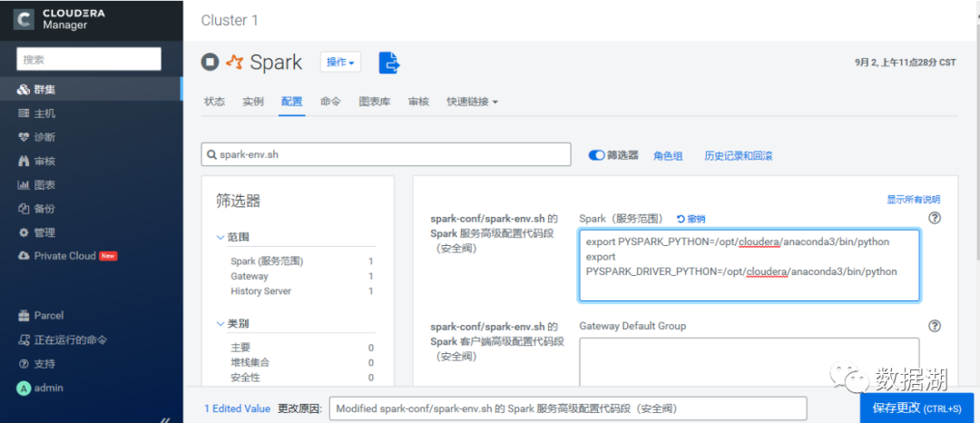Image resolution: width=980 pixels, height=423 pixels.
Task: Click 显示所有说明 show all descriptions
Action: coord(913,200)
